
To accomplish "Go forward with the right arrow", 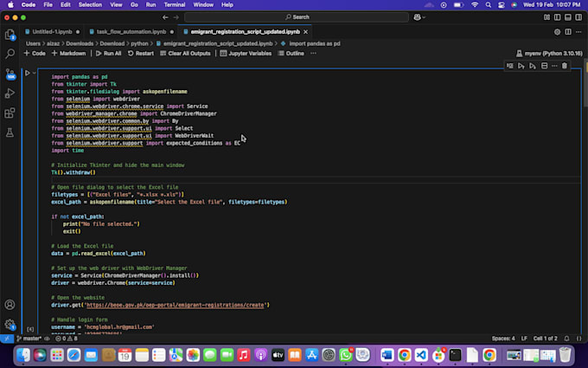I will pyautogui.click(x=176, y=17).
